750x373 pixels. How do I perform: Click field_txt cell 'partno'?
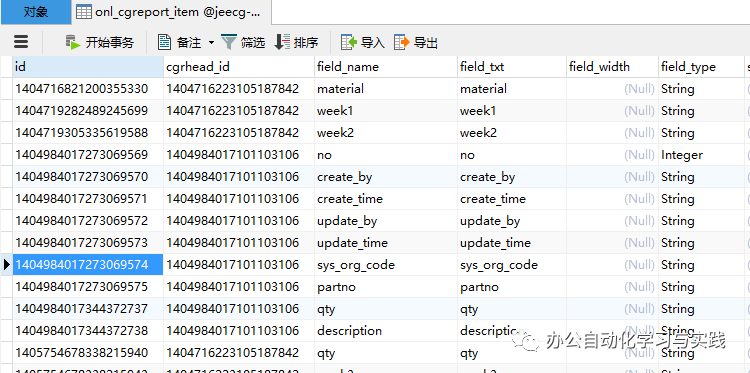(x=512, y=287)
